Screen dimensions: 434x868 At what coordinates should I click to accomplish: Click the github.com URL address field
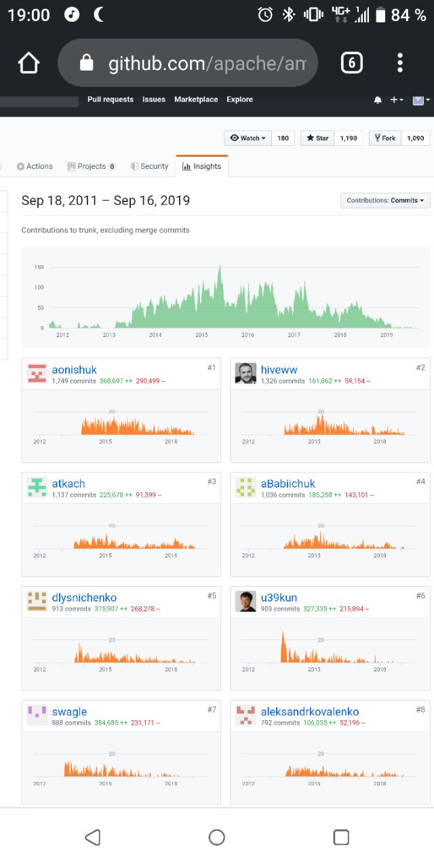coord(188,63)
